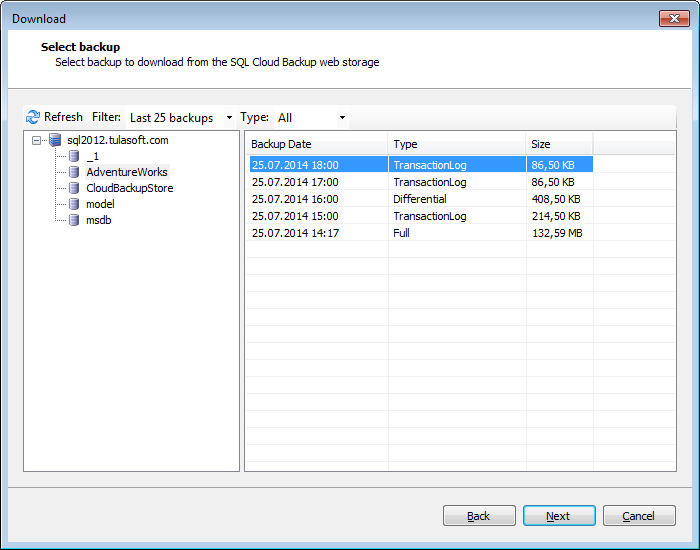Click the Next button
Screen dimensions: 700x550
[559, 516]
